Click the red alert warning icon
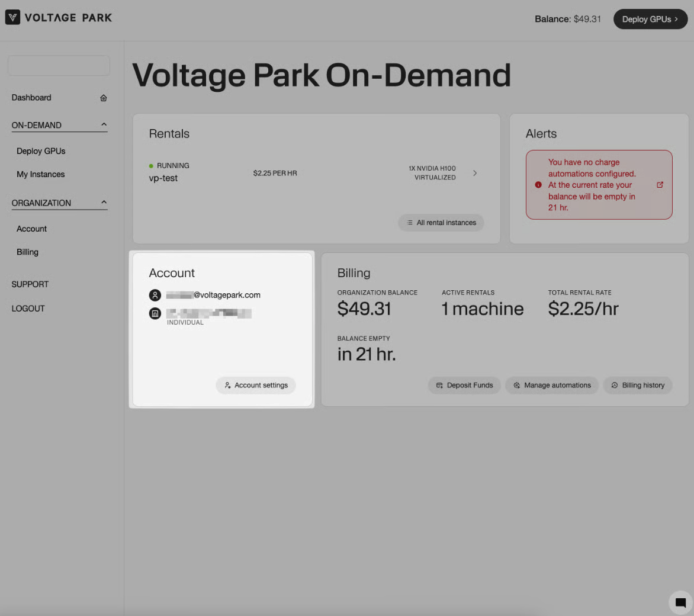Screen dimensions: 694x616 click(538, 185)
